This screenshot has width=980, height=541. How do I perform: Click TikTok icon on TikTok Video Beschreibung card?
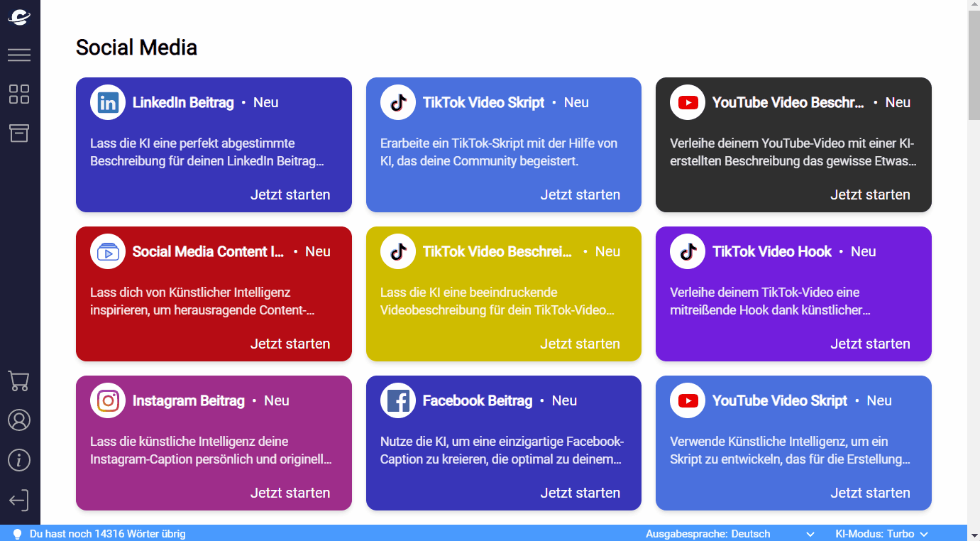tap(398, 251)
